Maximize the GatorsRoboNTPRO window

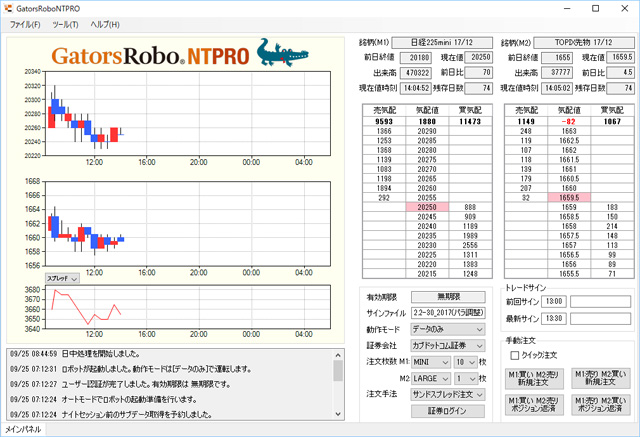coord(596,8)
